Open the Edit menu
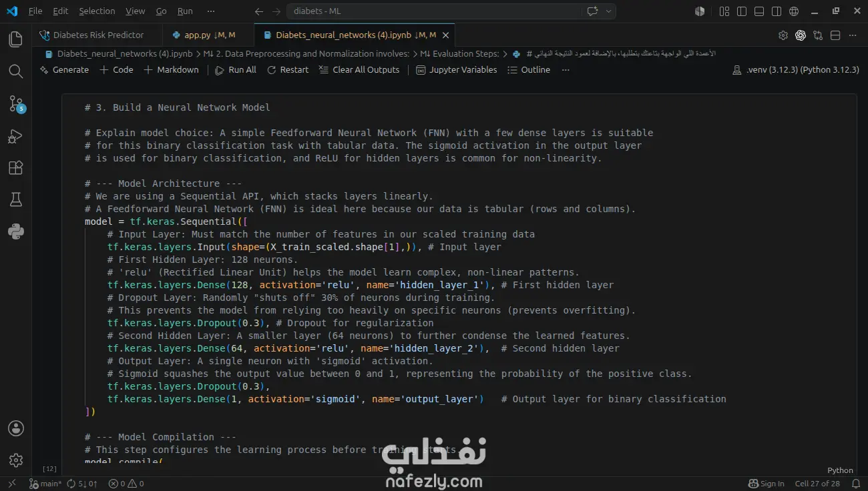This screenshot has width=868, height=491. (60, 11)
